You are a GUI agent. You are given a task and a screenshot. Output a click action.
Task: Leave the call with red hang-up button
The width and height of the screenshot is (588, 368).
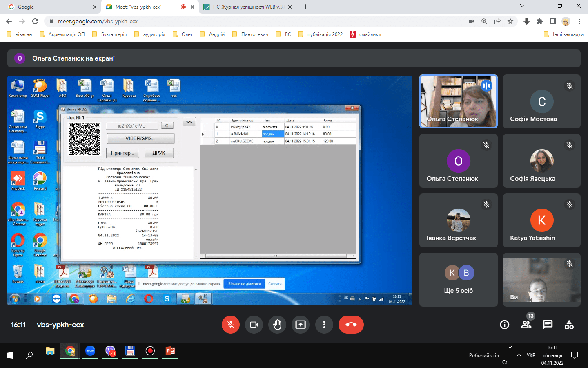click(x=351, y=325)
